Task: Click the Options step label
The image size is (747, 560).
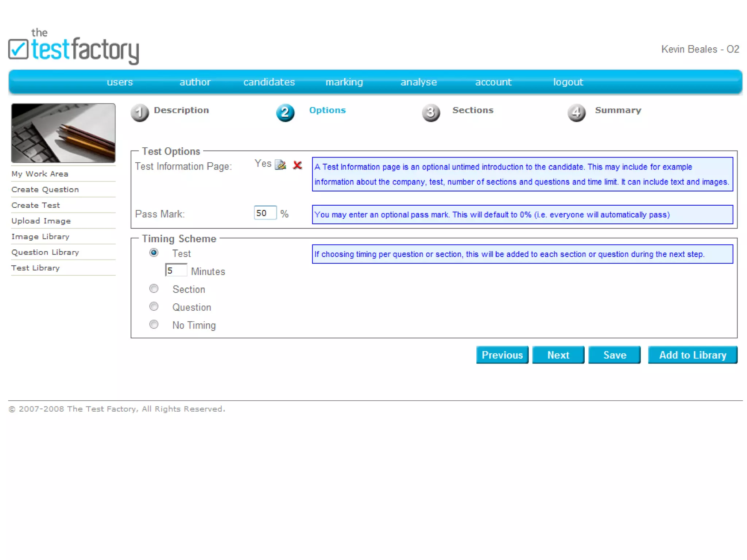Action: click(328, 110)
